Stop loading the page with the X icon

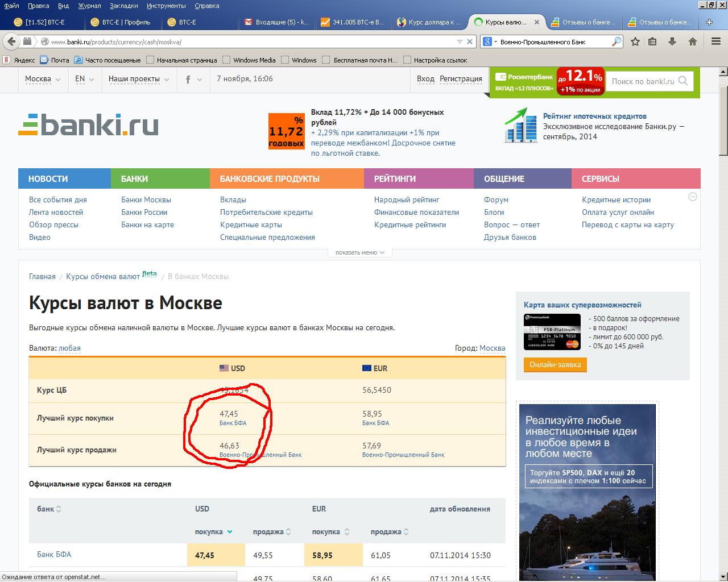click(470, 41)
